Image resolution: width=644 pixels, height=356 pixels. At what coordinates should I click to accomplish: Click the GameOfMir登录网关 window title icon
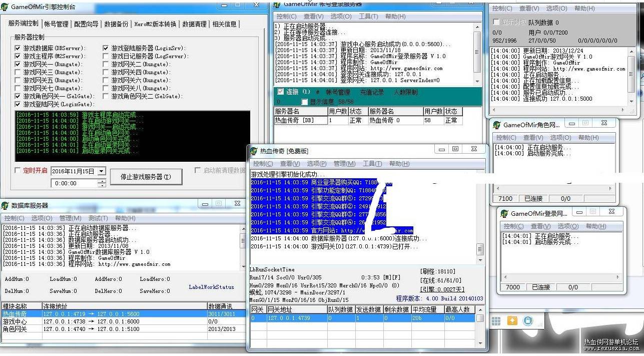[504, 213]
